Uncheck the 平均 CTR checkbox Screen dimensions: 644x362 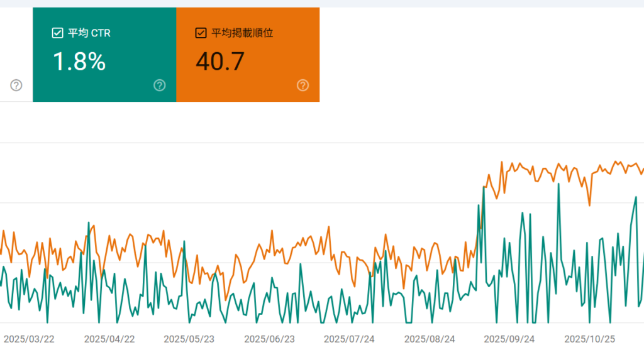coord(57,33)
